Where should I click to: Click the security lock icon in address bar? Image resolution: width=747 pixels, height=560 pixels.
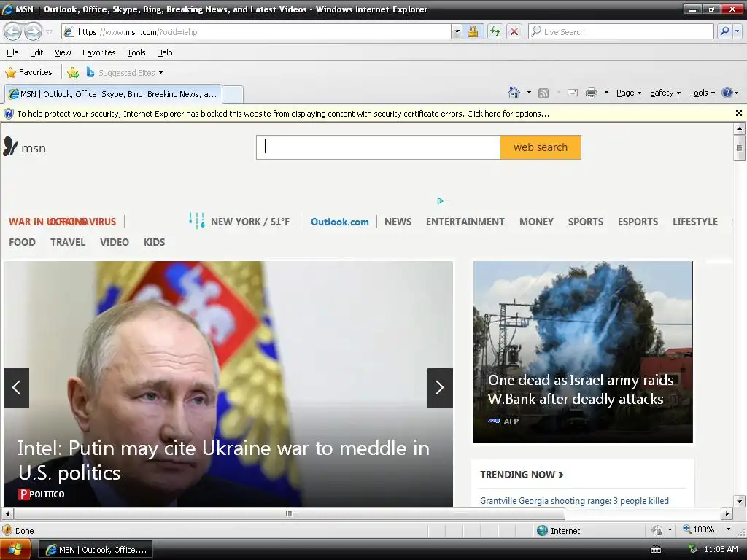point(473,32)
